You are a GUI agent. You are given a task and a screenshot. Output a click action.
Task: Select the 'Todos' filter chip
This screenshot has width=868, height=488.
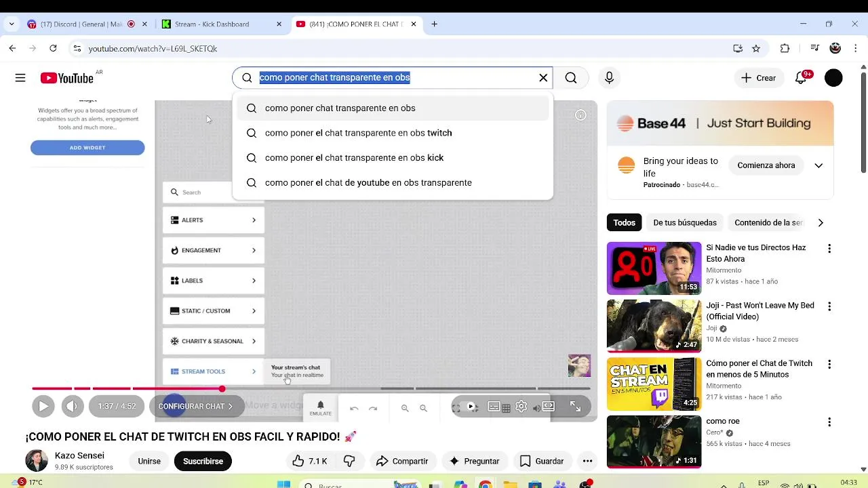(625, 222)
